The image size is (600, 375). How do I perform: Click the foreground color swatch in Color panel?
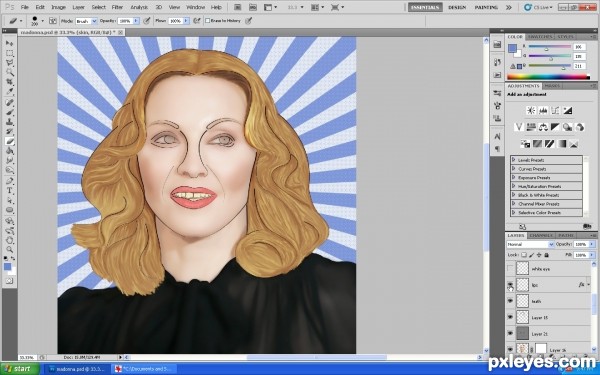tap(512, 48)
